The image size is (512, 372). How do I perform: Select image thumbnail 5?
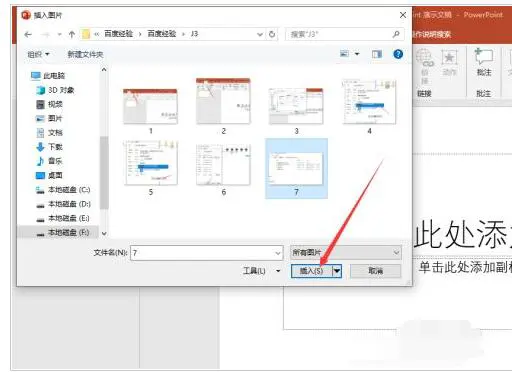tap(151, 163)
